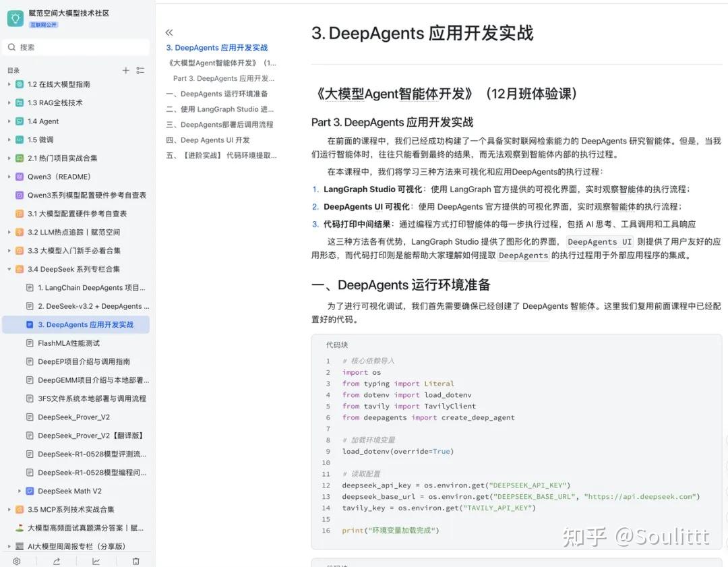The height and width of the screenshot is (567, 728).
Task: Collapse the outline panel with double-chevron icon
Action: (169, 32)
